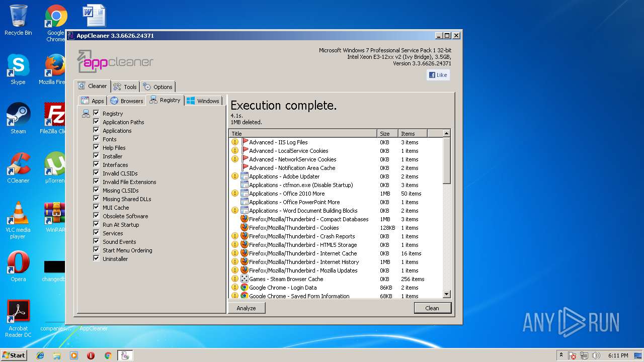The image size is (644, 362).
Task: Launch Opera browser desktop shortcut
Action: 18,266
